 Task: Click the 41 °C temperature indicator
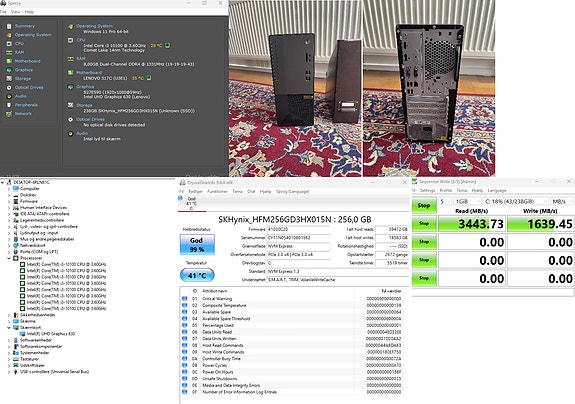tap(197, 275)
